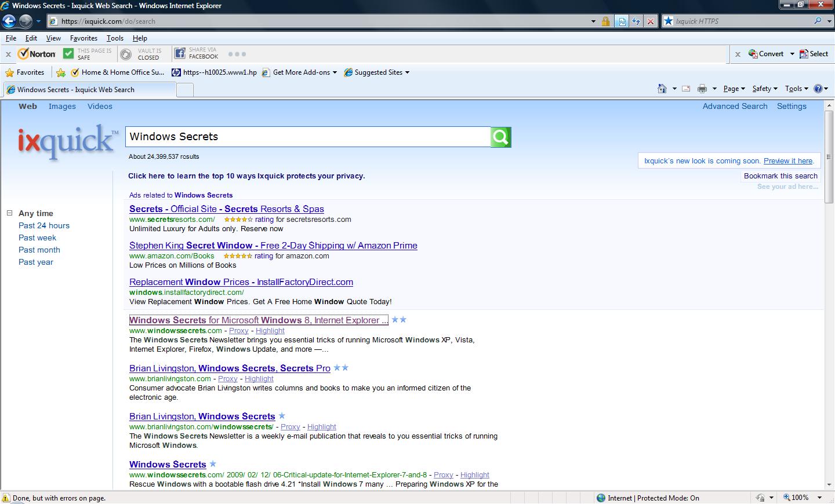This screenshot has width=835, height=504.
Task: Click the Add to Favorites Bar icon
Action: [x=61, y=72]
